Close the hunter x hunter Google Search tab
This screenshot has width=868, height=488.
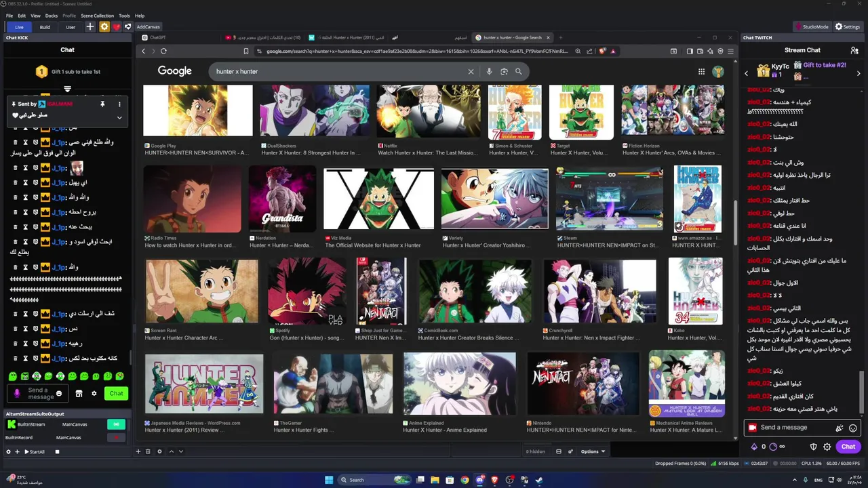548,37
